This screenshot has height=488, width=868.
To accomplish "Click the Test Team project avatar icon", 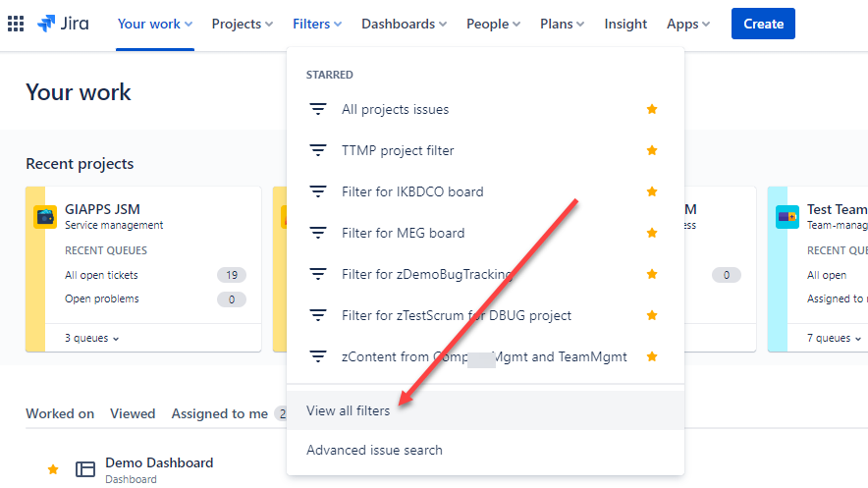I will tap(787, 216).
